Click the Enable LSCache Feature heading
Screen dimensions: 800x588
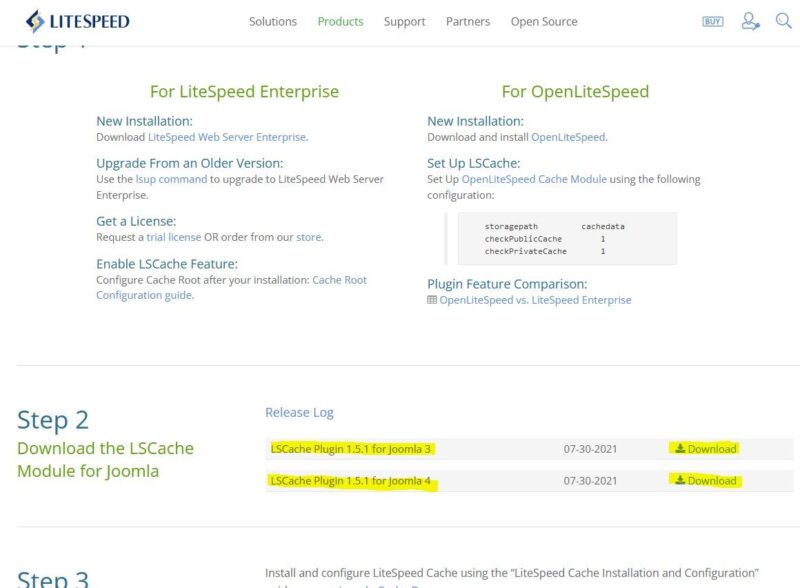[167, 264]
